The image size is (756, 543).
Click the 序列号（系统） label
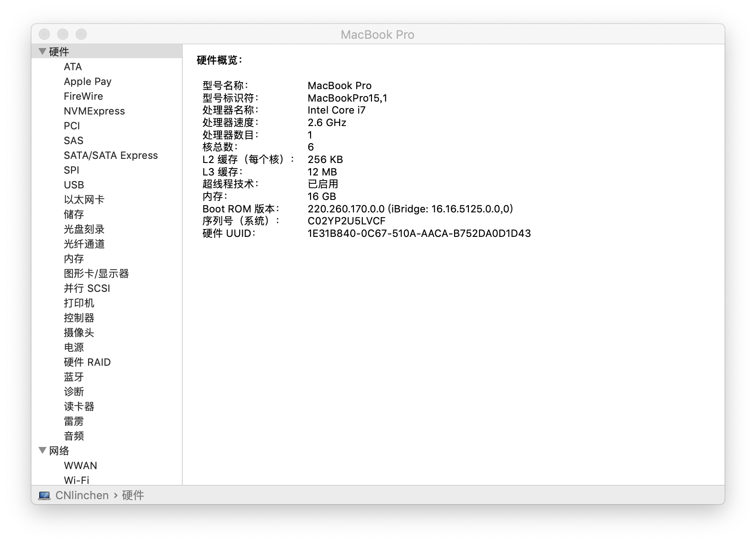(241, 221)
